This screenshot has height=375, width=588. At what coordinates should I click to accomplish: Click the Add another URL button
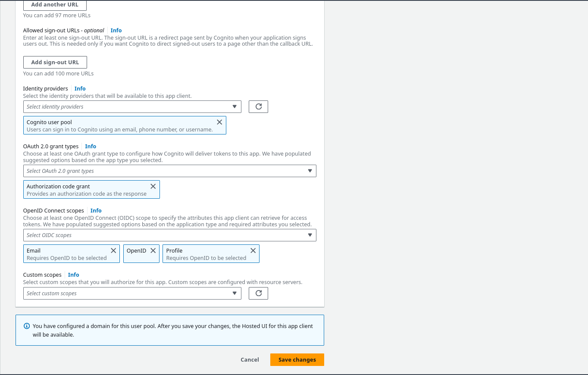55,5
